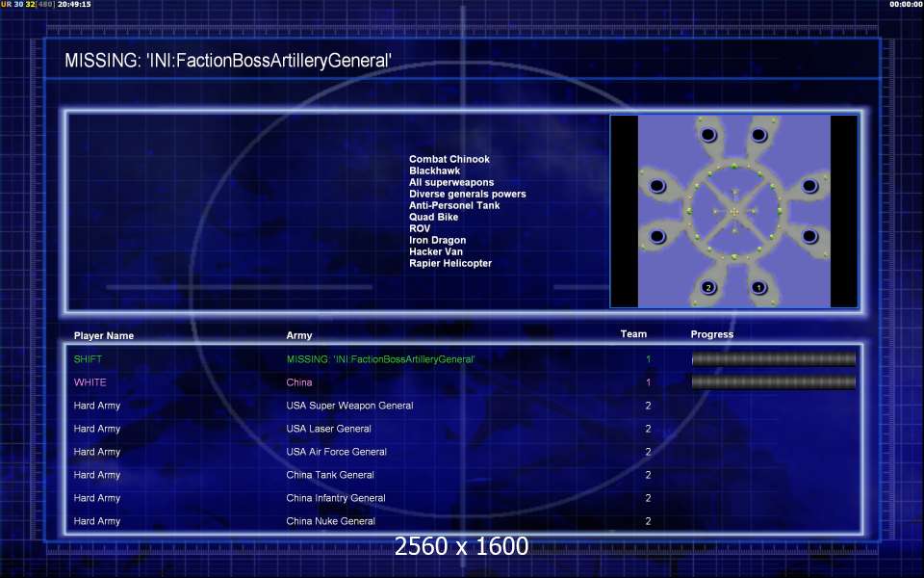Click WHITE's loading progress bar
Image resolution: width=924 pixels, height=578 pixels.
[x=773, y=382]
